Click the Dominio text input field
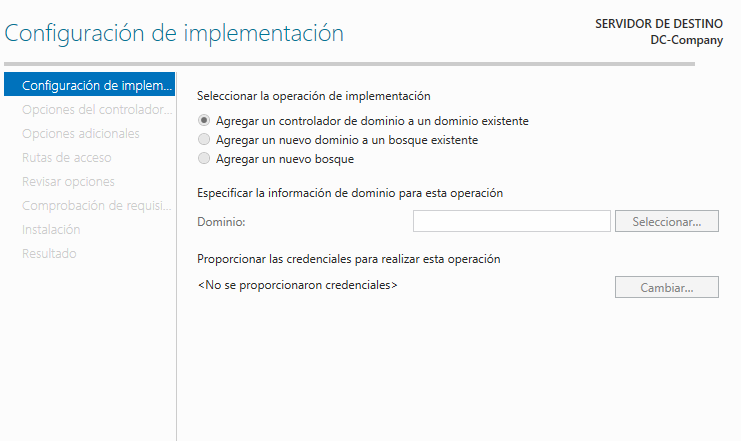 512,221
